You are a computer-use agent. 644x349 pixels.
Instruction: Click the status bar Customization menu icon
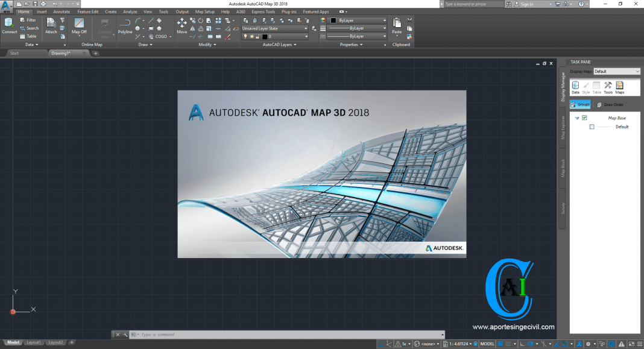pos(640,344)
